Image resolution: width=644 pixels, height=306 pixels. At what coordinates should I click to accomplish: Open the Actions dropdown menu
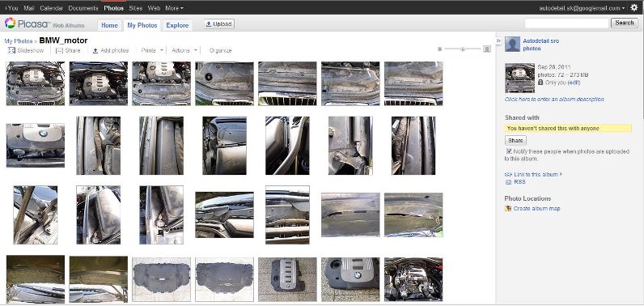tap(184, 50)
